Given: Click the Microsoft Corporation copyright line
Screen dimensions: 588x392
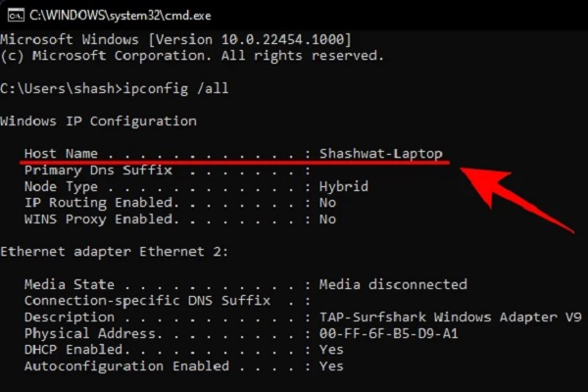Looking at the screenshot, I should [192, 56].
